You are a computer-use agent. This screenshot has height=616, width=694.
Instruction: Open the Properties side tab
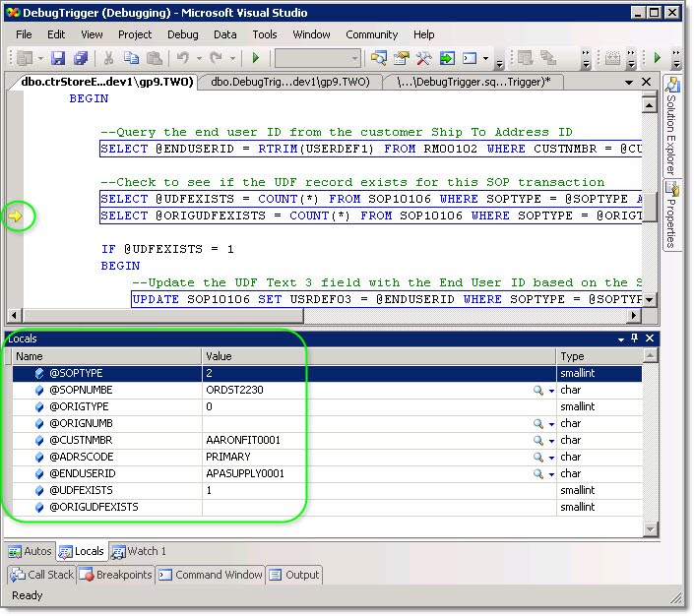[671, 216]
